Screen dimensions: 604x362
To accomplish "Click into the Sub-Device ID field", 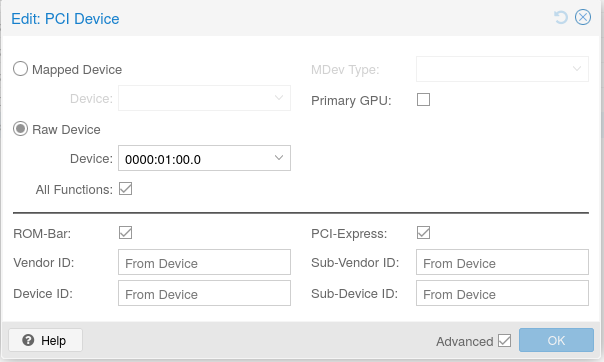I will pyautogui.click(x=502, y=293).
